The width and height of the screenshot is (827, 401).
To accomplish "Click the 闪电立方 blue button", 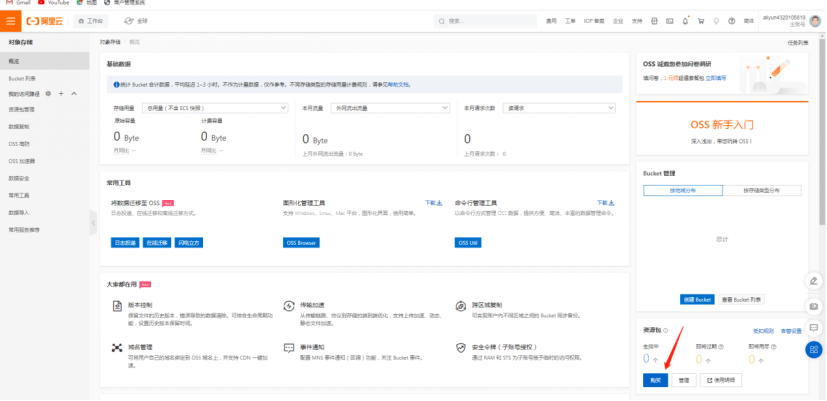I will (189, 243).
